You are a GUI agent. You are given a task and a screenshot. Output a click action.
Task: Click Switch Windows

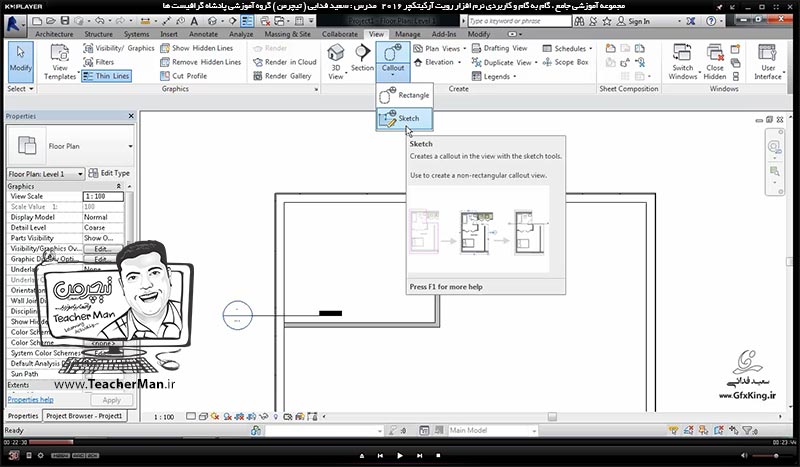tap(683, 62)
